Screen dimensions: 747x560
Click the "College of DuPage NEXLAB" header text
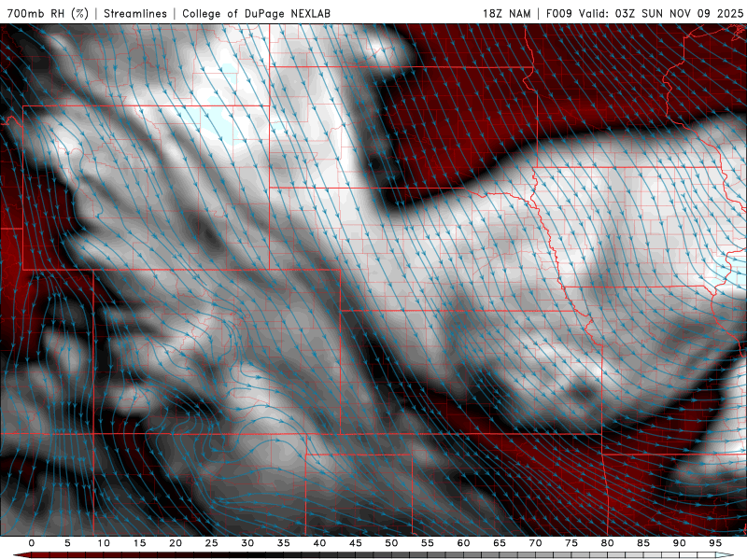(x=256, y=13)
